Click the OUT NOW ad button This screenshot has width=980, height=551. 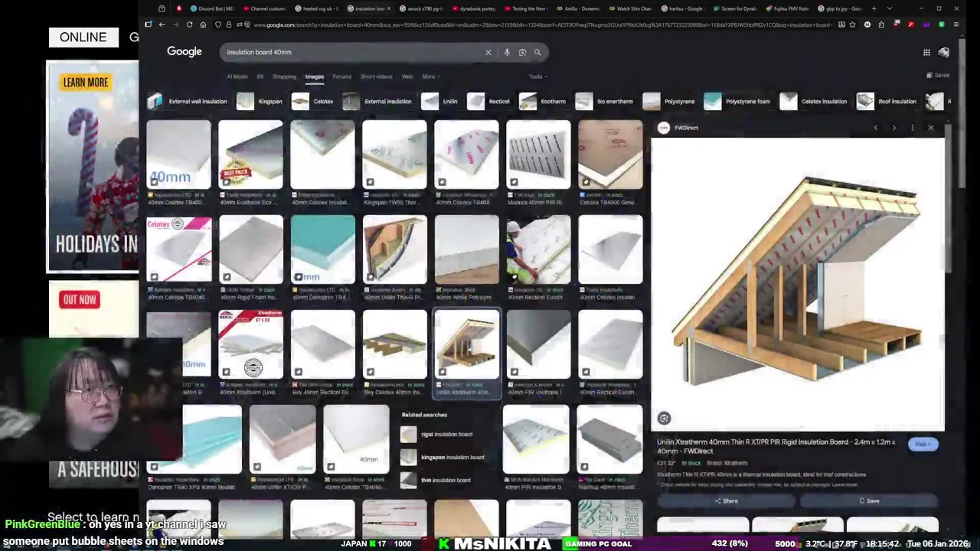click(x=80, y=299)
